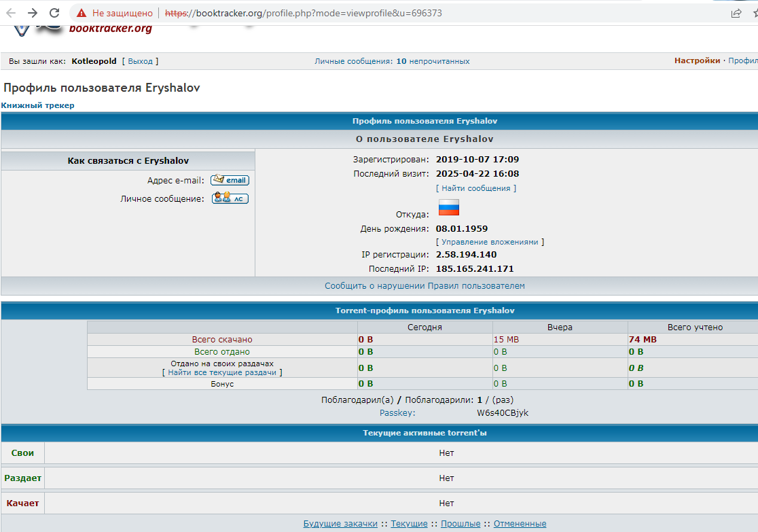Report user via Сообщить о нарушении link
758x532 pixels.
(x=425, y=286)
